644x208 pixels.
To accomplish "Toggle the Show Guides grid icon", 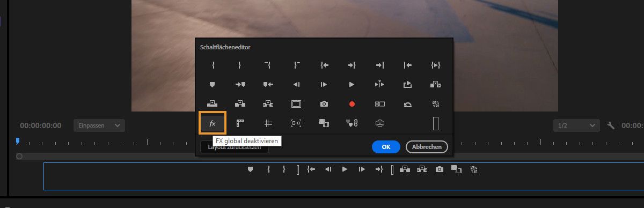I will [x=268, y=123].
